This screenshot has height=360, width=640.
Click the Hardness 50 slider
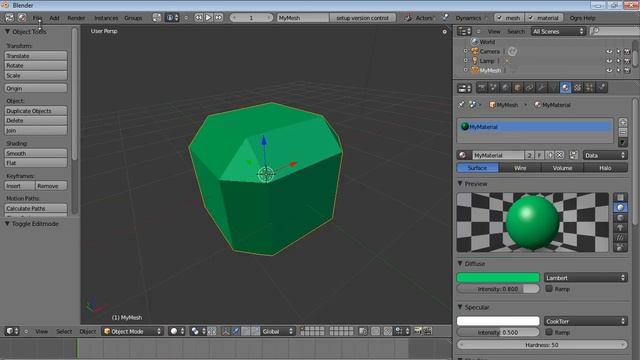[542, 345]
